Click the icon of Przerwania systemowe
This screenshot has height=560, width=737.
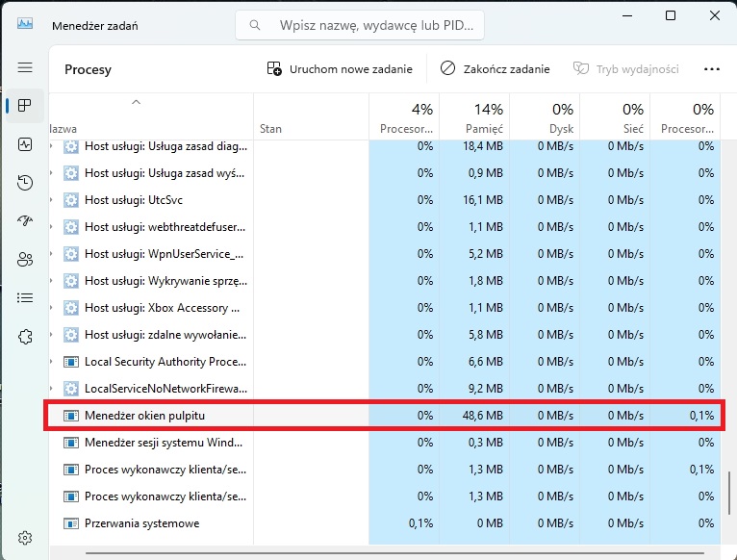(x=71, y=523)
